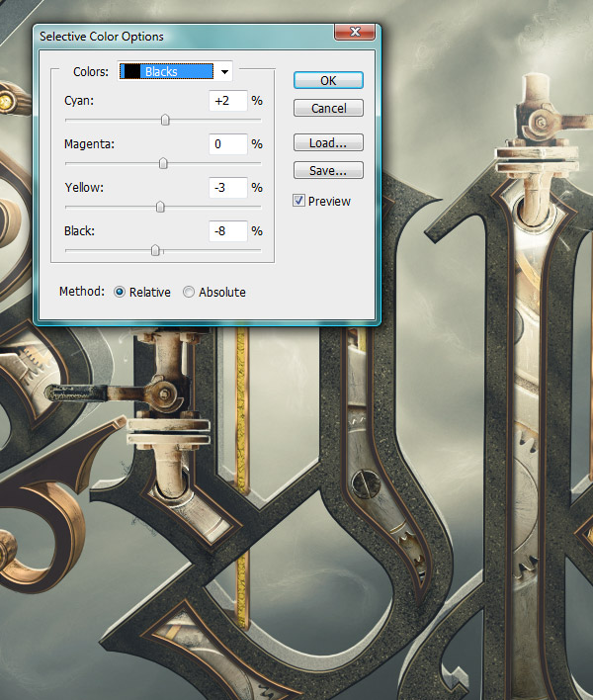Image resolution: width=593 pixels, height=700 pixels.
Task: Click Load... to import settings
Action: 328,142
